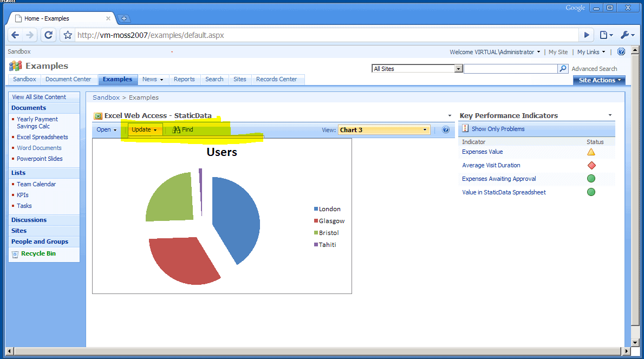644x359 pixels.
Task: Open help via top-right question mark icon
Action: 621,52
